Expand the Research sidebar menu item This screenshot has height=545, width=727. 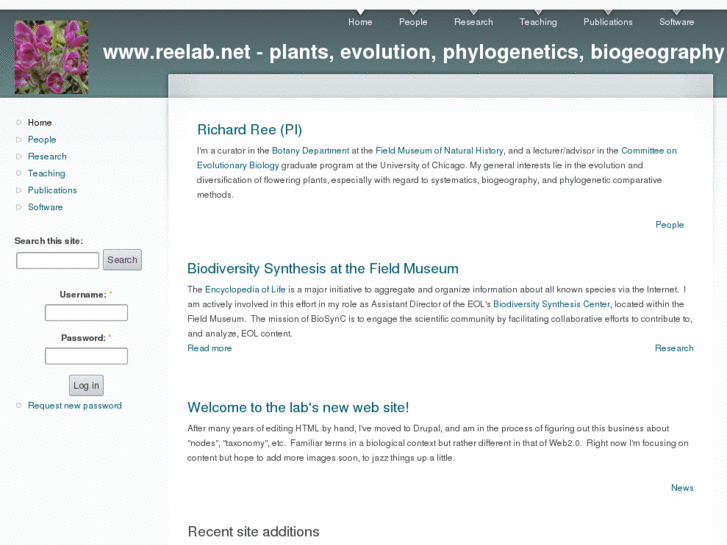[47, 157]
